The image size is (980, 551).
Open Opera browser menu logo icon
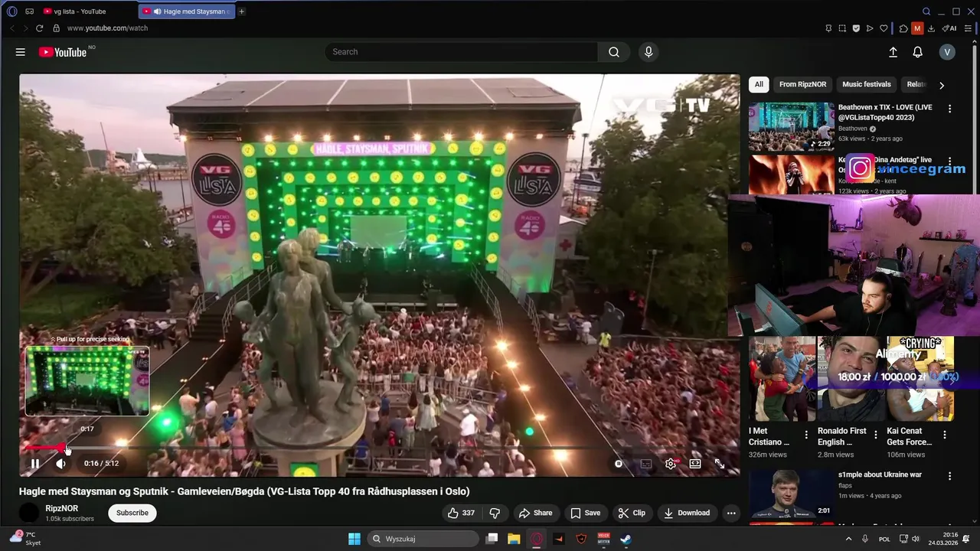coord(11,11)
